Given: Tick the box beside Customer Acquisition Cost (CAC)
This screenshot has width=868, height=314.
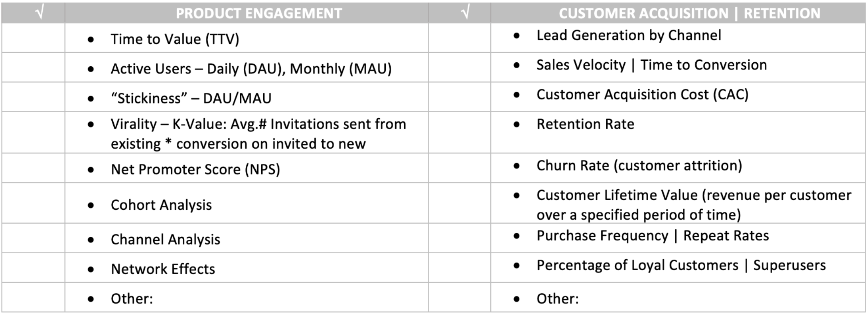Looking at the screenshot, I should pyautogui.click(x=460, y=97).
